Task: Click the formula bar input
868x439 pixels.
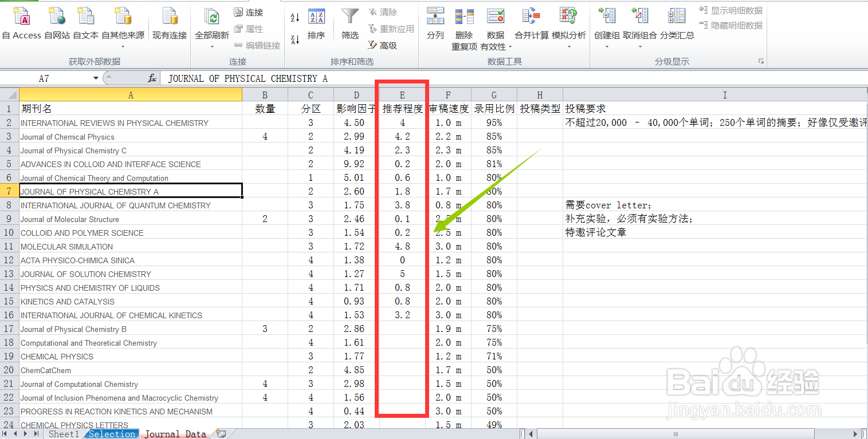Action: pyautogui.click(x=513, y=78)
